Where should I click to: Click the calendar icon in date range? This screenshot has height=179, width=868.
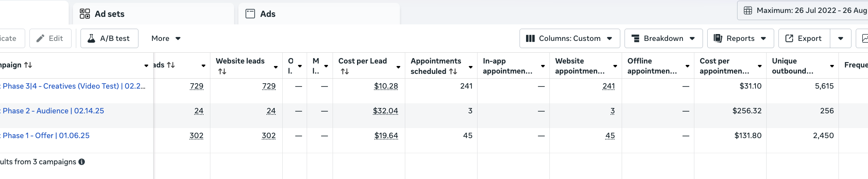pos(748,10)
